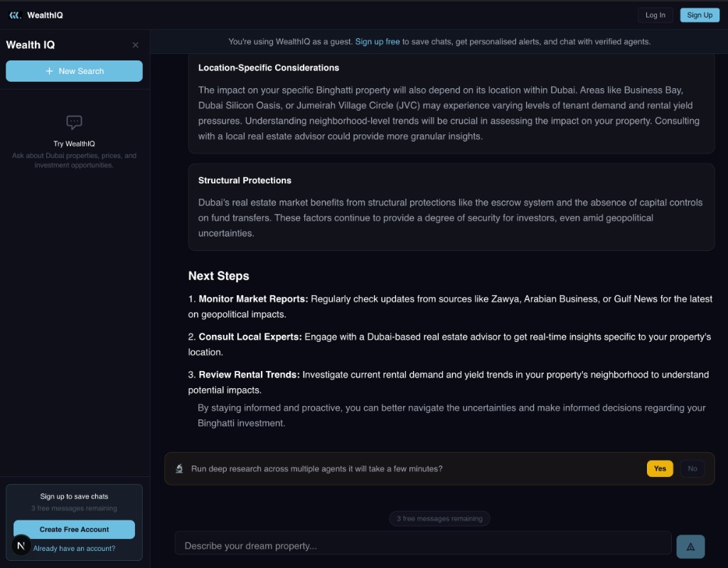The width and height of the screenshot is (728, 568).
Task: Open the "Already have an account?" link
Action: (x=74, y=548)
